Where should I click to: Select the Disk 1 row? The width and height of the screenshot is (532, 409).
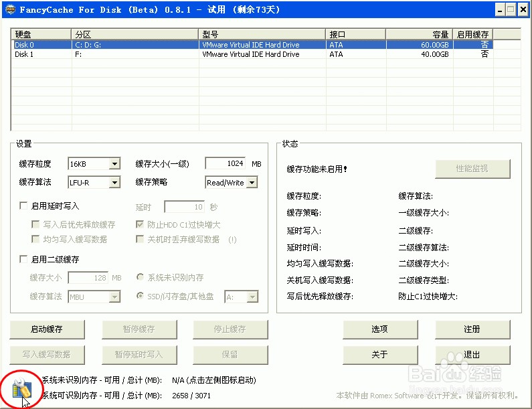(252, 54)
